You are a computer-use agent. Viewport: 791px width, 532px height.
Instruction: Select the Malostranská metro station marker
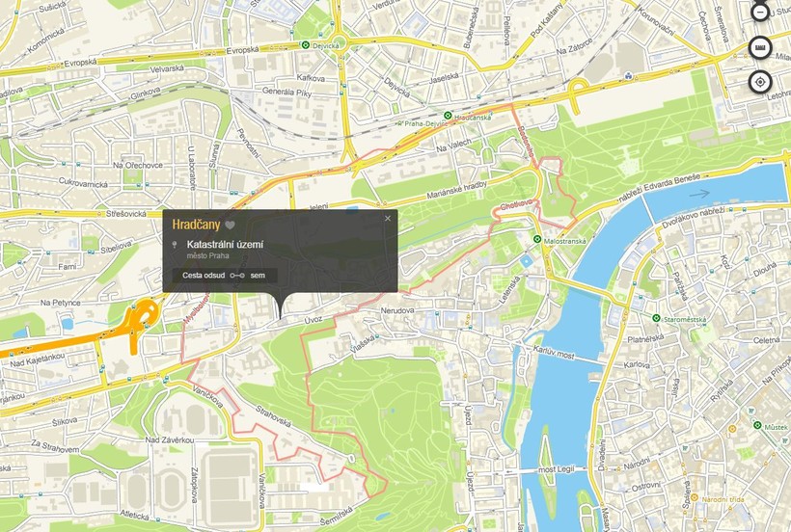pos(536,239)
